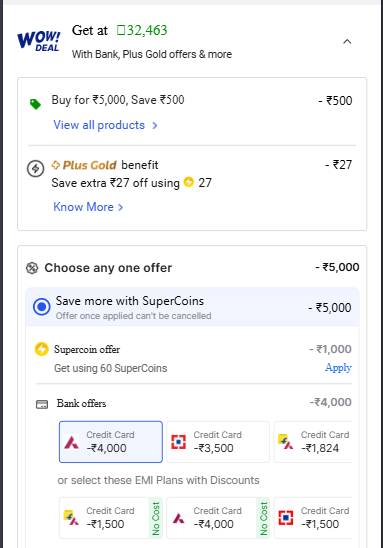Click the Plus Gold benefit label

click(105, 165)
